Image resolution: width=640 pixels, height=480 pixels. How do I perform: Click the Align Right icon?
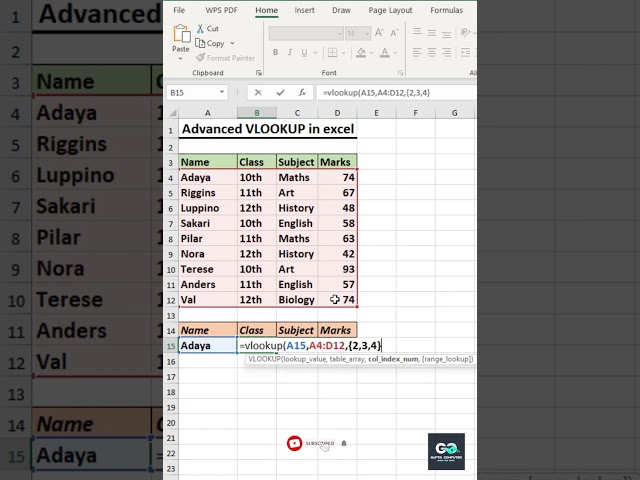tap(447, 52)
